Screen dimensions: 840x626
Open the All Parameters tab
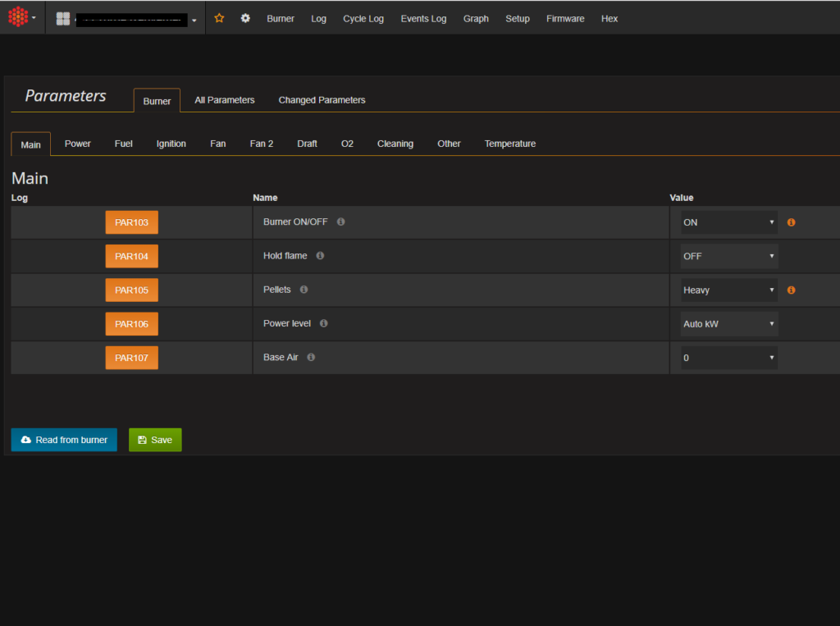(225, 100)
